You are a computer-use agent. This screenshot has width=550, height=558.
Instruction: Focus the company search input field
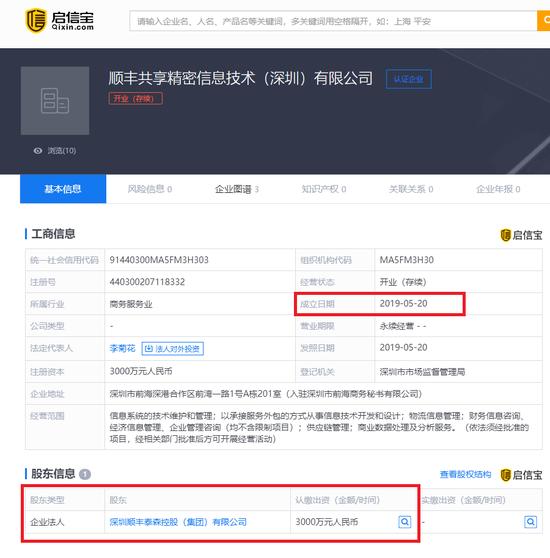coord(333,21)
